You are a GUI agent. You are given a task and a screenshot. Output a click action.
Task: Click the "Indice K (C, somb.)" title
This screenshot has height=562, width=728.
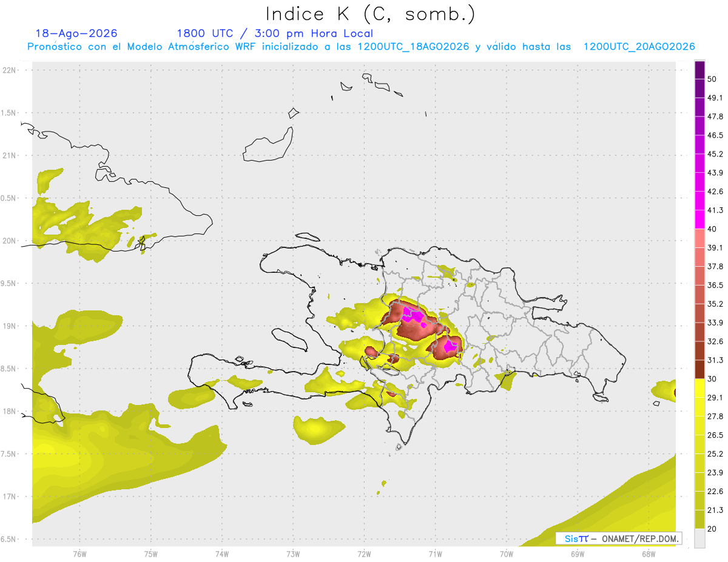pyautogui.click(x=371, y=14)
